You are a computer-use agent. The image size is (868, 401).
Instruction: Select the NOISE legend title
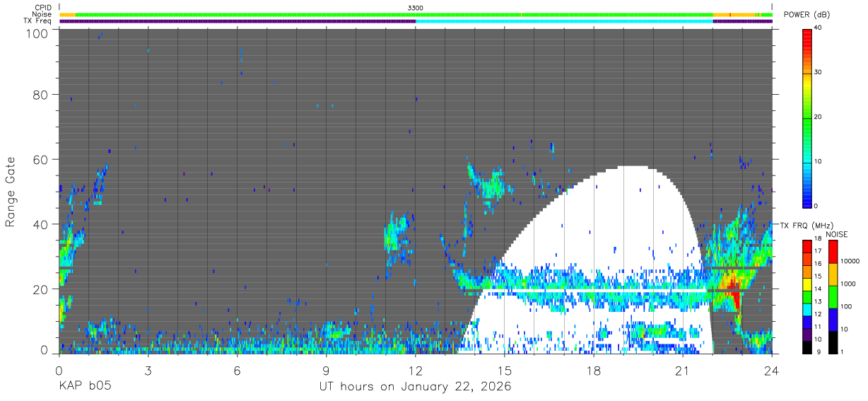[838, 234]
